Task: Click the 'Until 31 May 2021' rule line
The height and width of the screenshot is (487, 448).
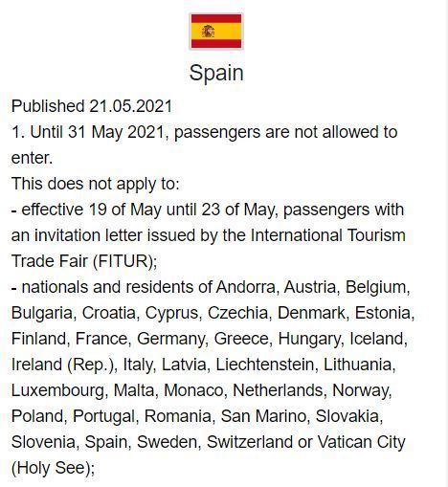Action: 204,132
